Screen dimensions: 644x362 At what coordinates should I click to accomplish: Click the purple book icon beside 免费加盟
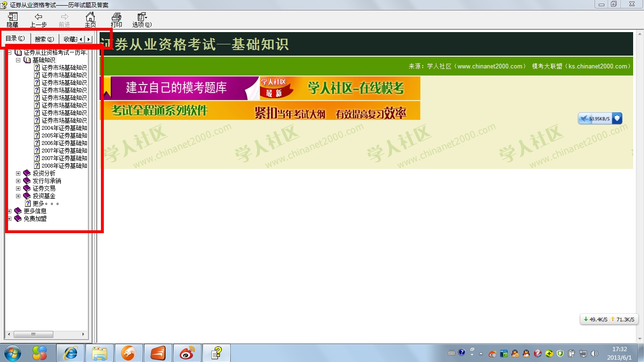18,219
